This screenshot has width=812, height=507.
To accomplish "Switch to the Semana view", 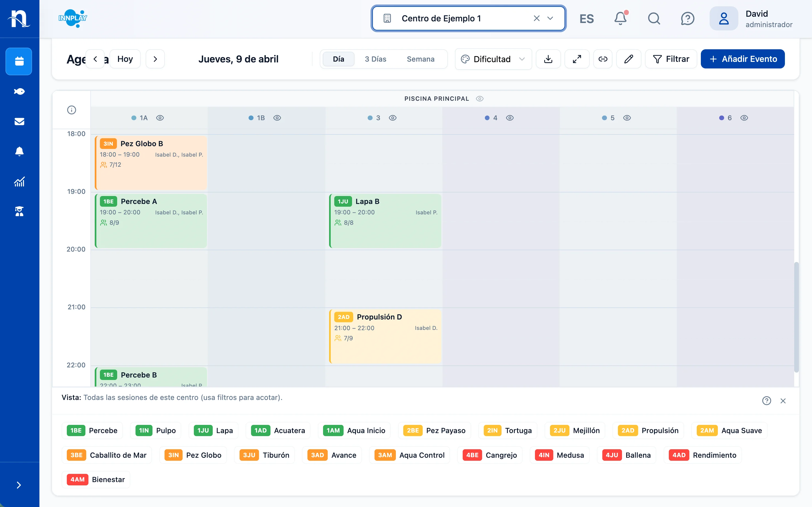I will [421, 59].
